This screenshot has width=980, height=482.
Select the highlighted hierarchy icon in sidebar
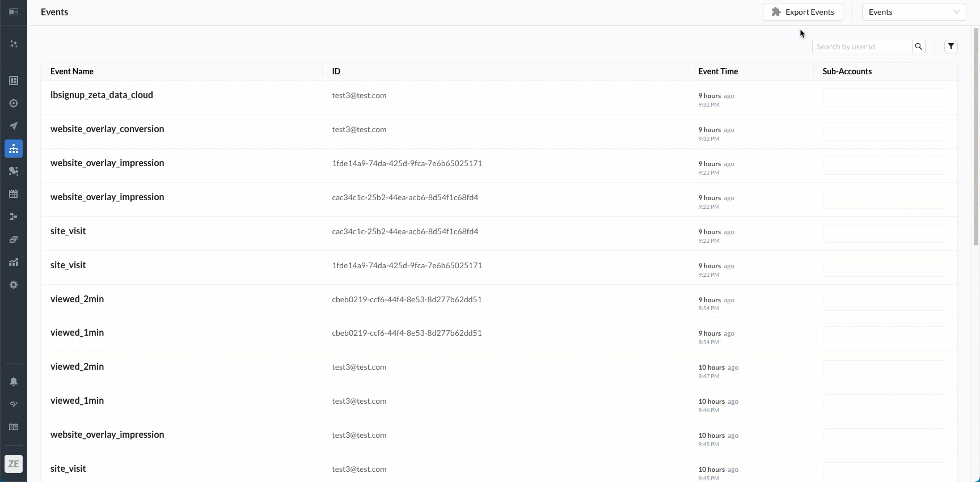pyautogui.click(x=14, y=149)
